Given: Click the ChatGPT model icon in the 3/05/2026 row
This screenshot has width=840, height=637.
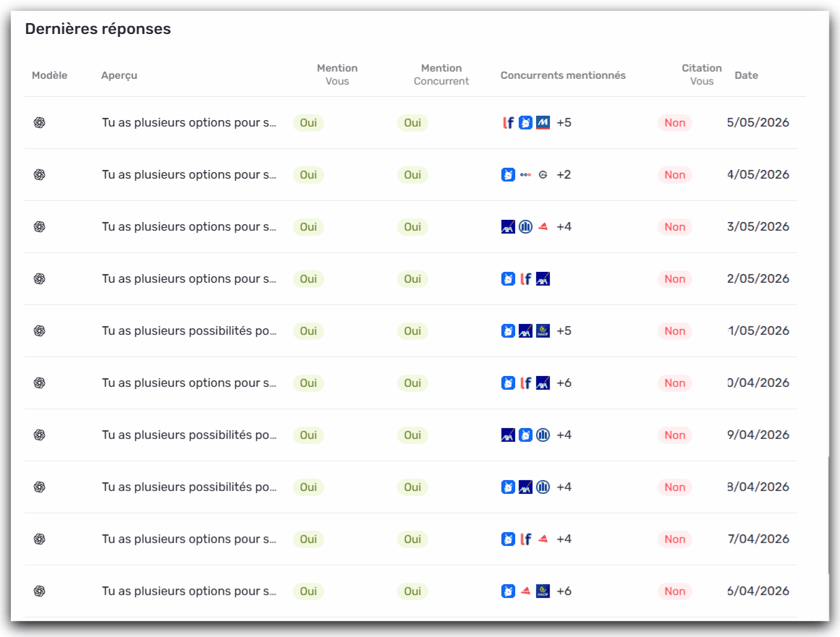Looking at the screenshot, I should [39, 226].
